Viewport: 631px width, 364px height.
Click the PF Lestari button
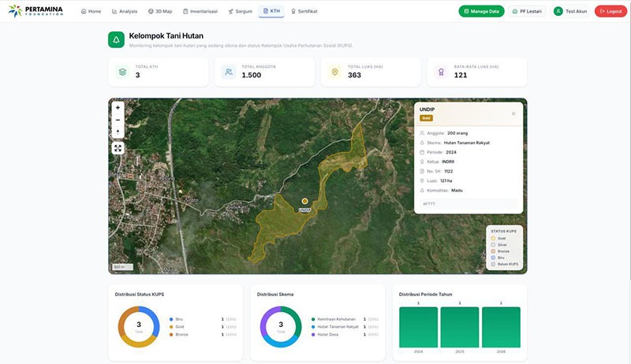527,11
